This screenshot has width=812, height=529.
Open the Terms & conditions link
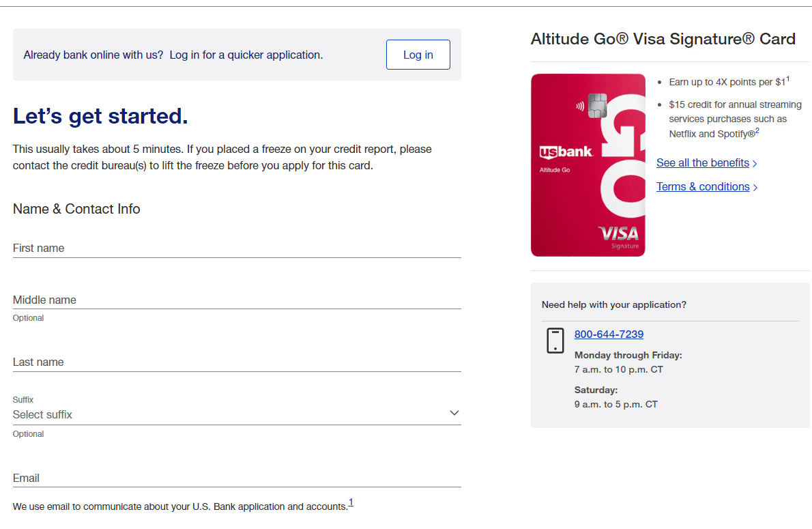click(x=702, y=186)
